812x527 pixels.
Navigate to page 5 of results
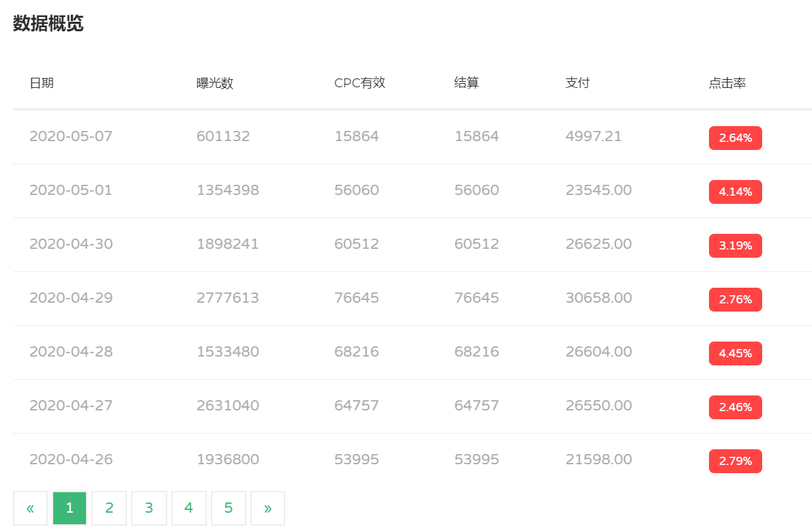click(228, 508)
